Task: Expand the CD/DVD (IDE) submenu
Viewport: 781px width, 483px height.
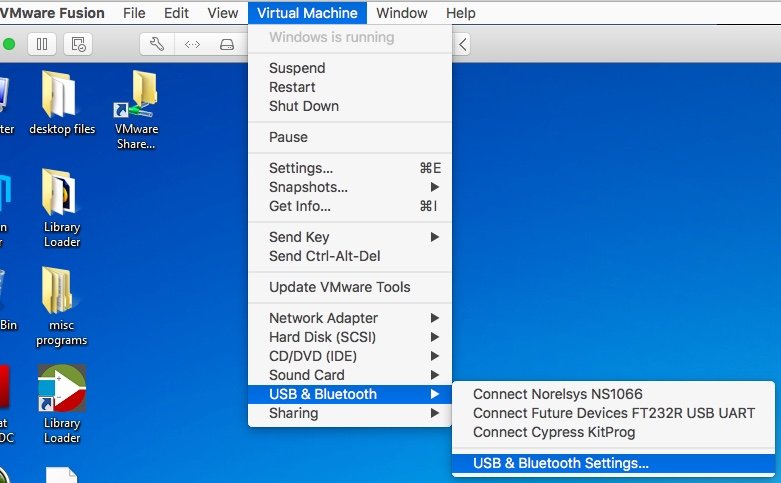Action: 350,356
